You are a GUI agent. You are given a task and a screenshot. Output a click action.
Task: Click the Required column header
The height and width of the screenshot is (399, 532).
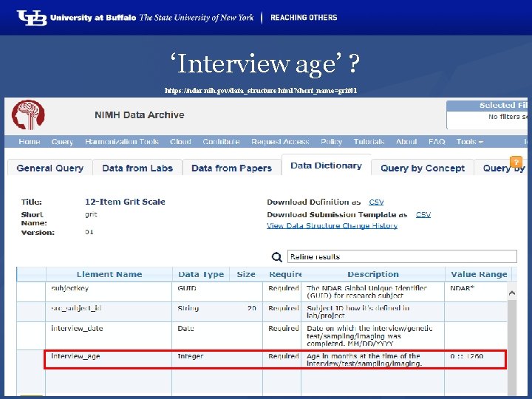point(282,274)
